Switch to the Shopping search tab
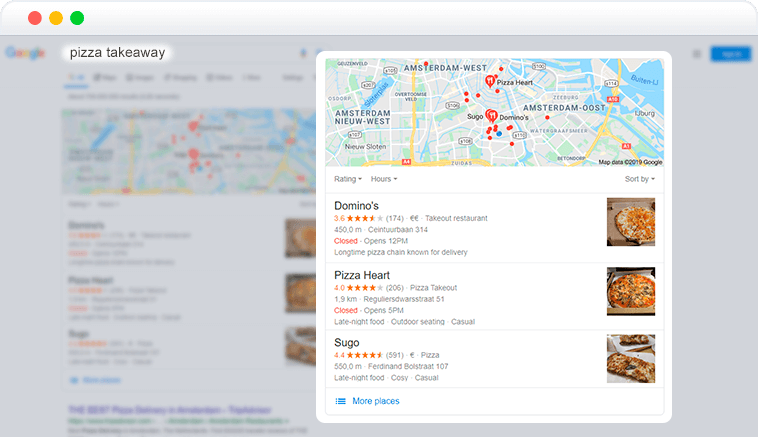758x437 pixels. [180, 77]
